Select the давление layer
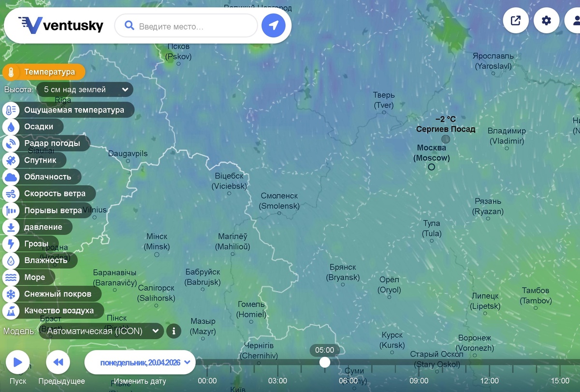This screenshot has width=580, height=392. click(x=38, y=227)
